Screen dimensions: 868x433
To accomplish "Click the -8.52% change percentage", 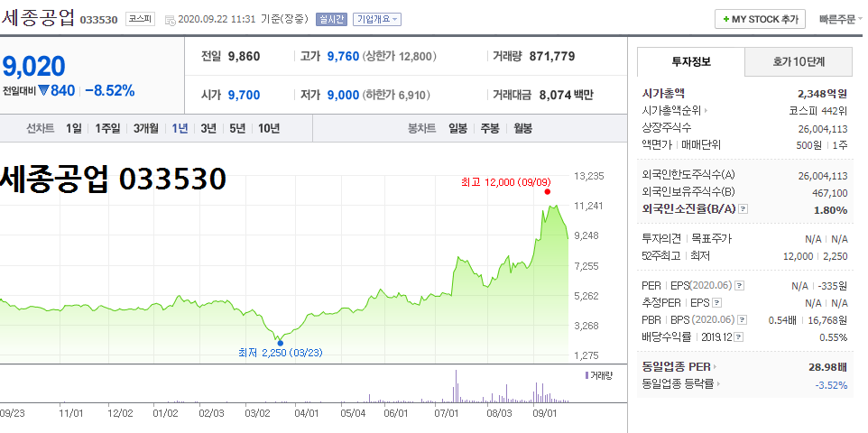I will [x=110, y=91].
